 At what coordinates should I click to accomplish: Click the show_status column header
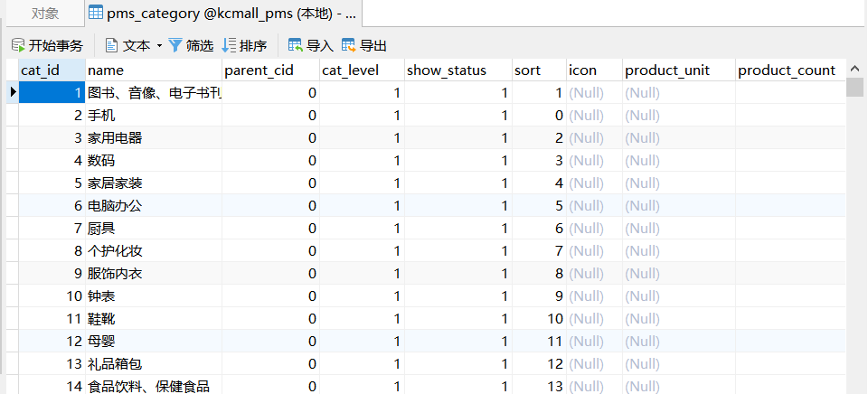pyautogui.click(x=458, y=70)
